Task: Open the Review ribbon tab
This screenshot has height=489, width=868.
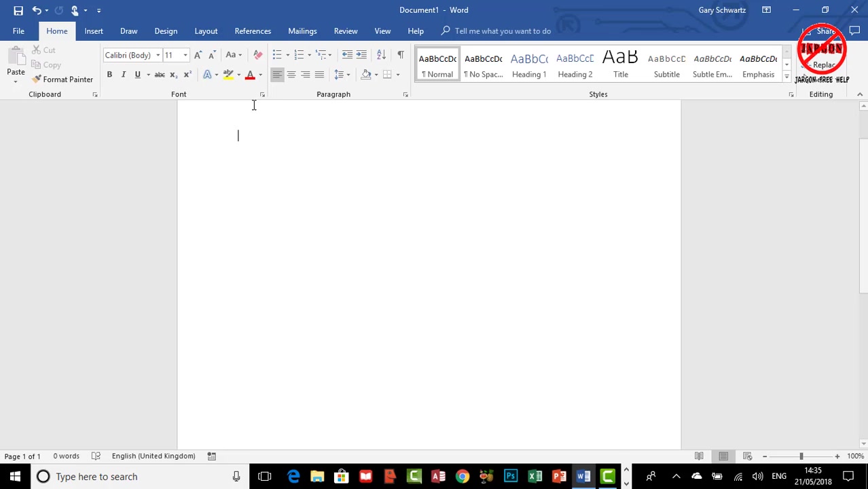Action: pos(345,31)
